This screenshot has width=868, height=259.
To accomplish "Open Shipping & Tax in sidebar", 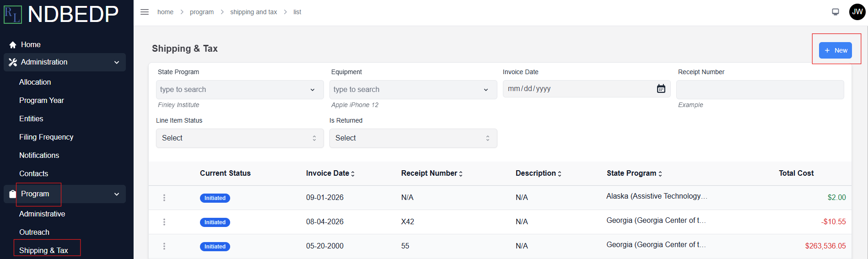I will click(43, 250).
